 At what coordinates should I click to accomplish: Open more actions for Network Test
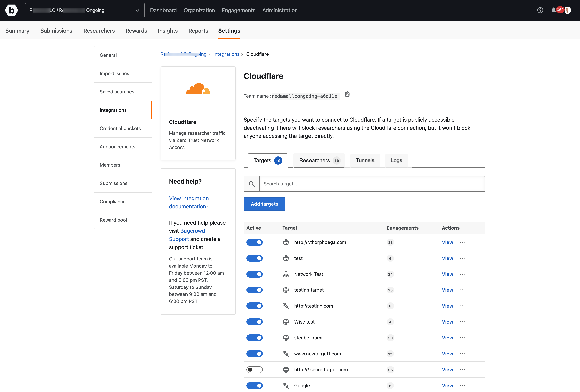[462, 274]
